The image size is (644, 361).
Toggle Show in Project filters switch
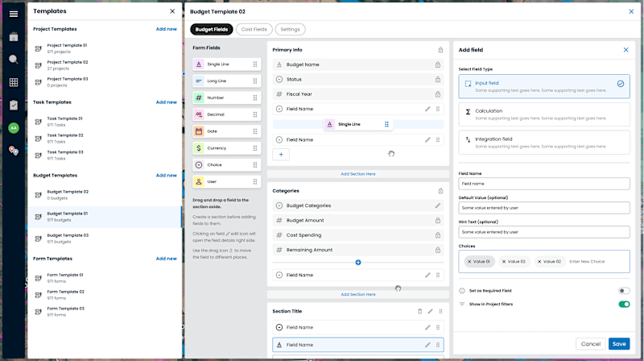624,305
